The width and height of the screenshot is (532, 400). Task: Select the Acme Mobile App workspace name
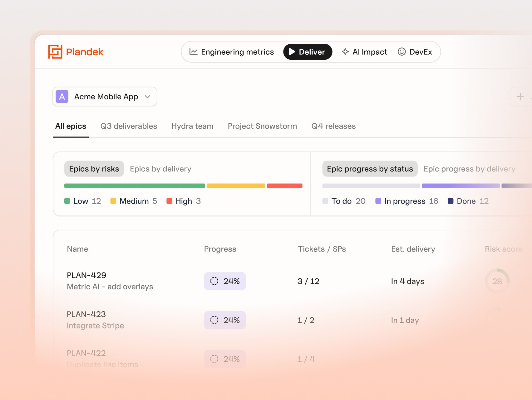tap(106, 97)
